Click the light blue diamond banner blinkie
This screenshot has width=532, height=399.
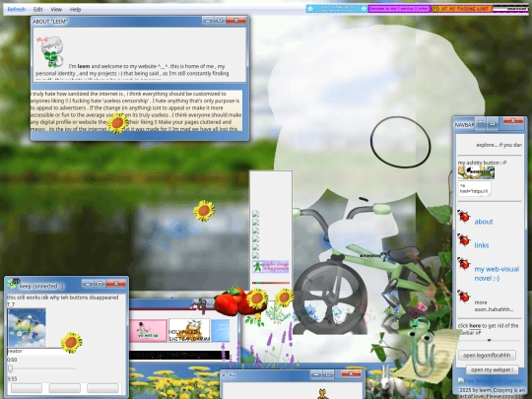337,9
